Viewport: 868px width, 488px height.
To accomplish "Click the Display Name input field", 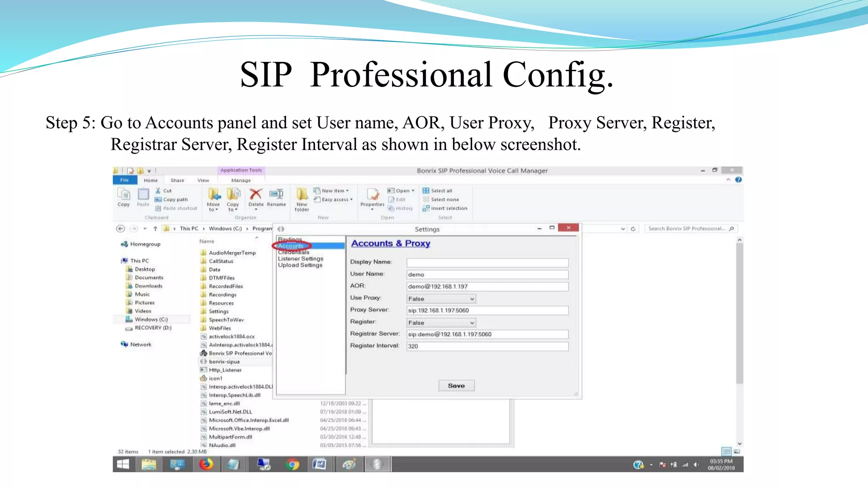I will pos(487,263).
